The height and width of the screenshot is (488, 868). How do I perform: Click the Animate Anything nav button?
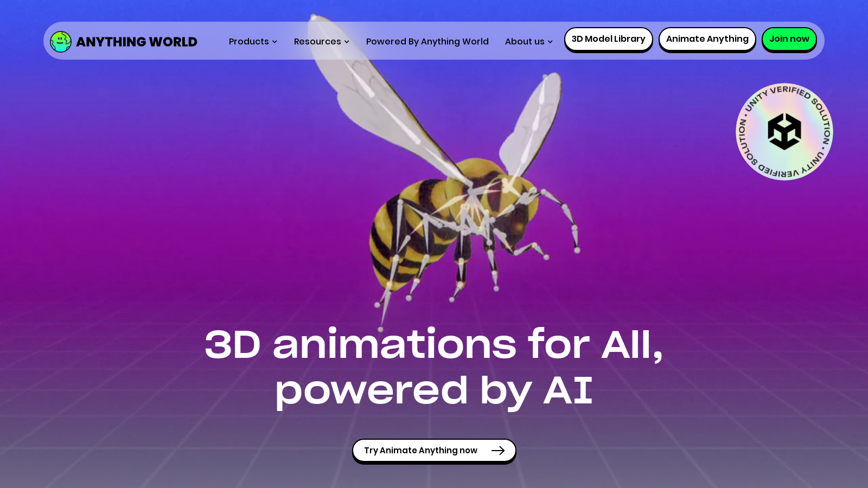pyautogui.click(x=707, y=39)
